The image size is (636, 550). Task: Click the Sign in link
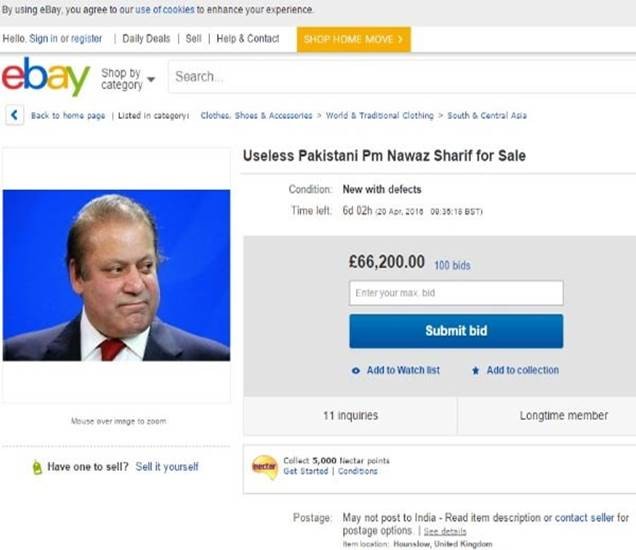[x=43, y=39]
